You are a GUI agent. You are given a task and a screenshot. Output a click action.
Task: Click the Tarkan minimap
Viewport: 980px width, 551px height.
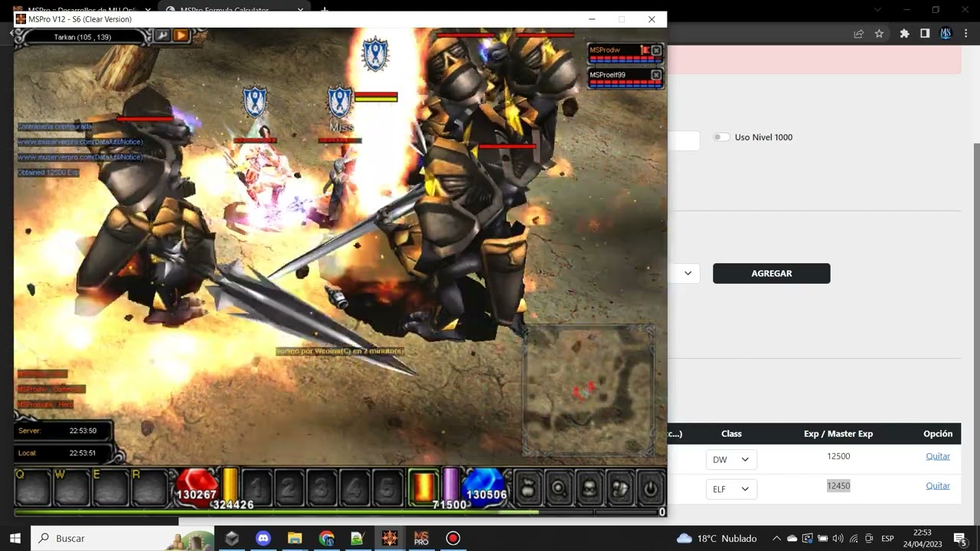click(x=588, y=390)
